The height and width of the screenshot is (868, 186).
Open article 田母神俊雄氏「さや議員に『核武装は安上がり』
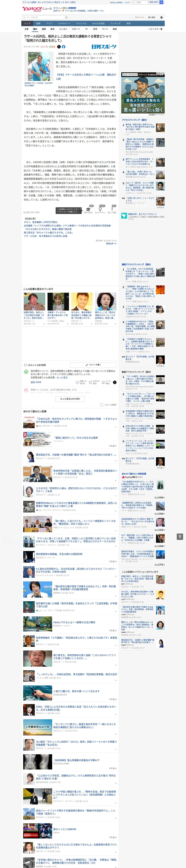(x=77, y=639)
